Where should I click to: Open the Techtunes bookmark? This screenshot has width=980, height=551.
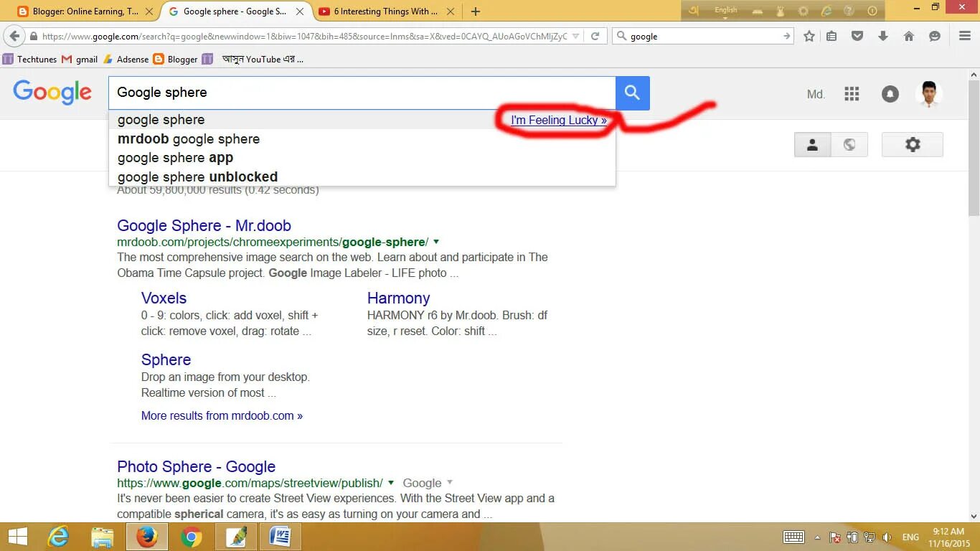click(x=29, y=60)
